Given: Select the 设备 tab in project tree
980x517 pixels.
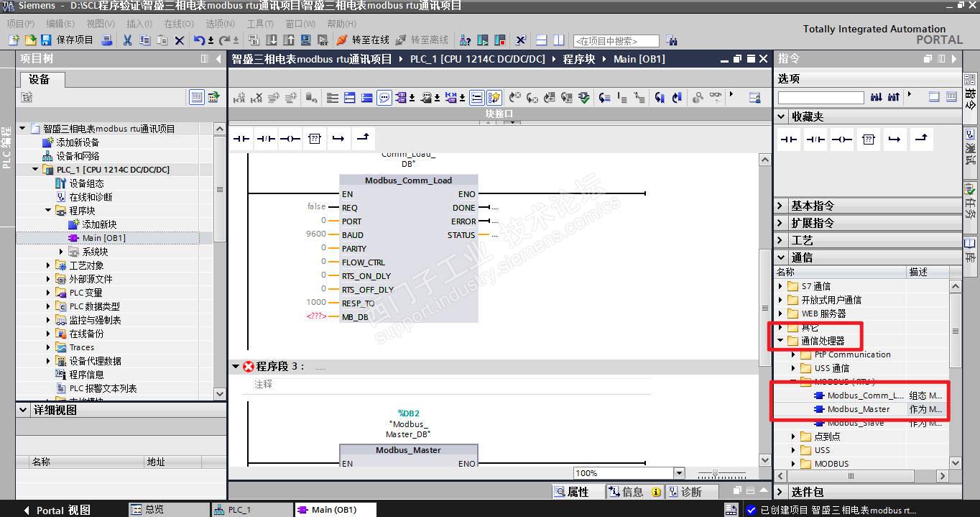Looking at the screenshot, I should click(x=40, y=79).
